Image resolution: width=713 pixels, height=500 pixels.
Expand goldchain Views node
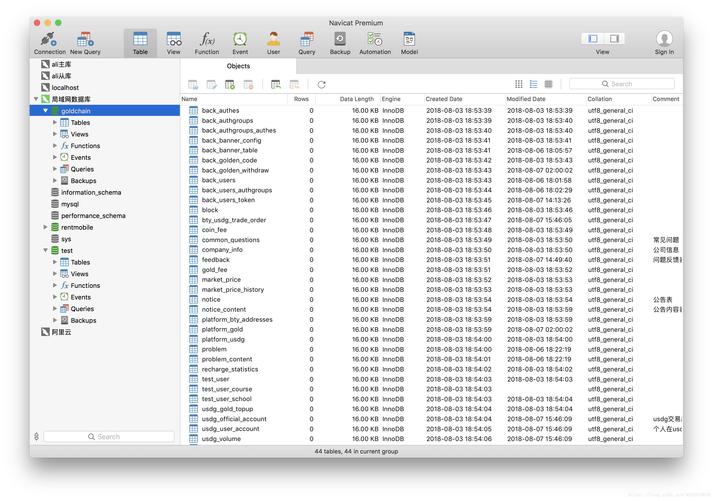point(55,134)
